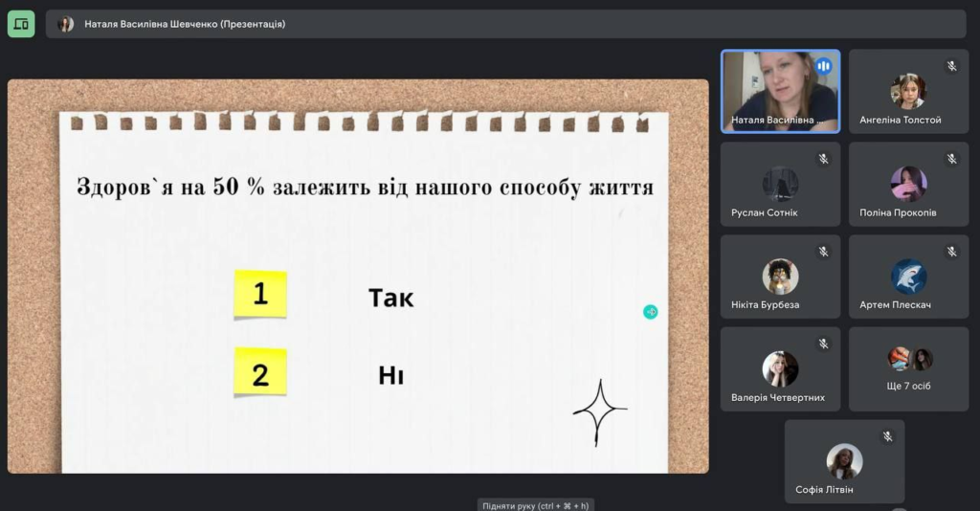Click muted mic icon on Артем Плескач tile
Screen dimensions: 980x511
pos(952,251)
